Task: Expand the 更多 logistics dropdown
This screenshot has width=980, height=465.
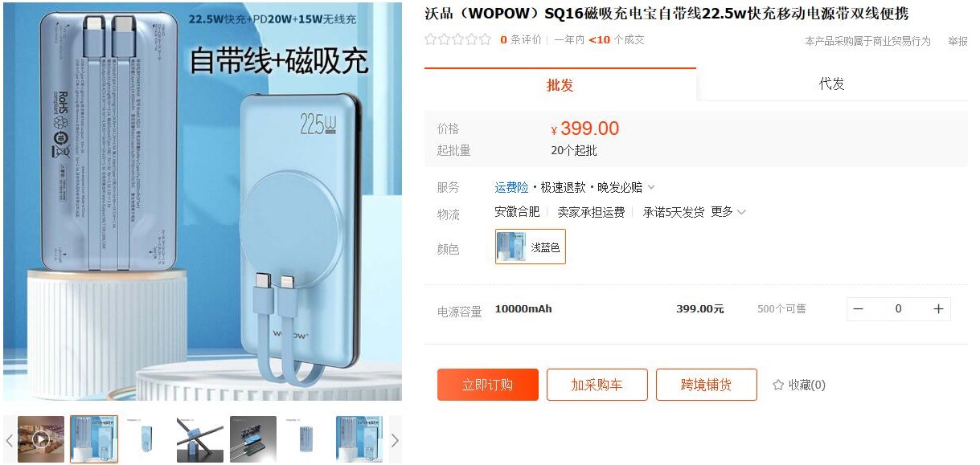Action: pyautogui.click(x=728, y=212)
